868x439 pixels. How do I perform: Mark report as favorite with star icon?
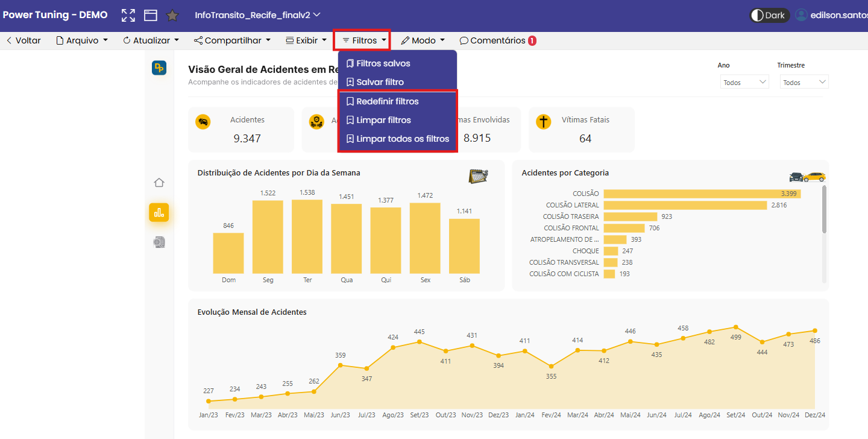point(172,15)
